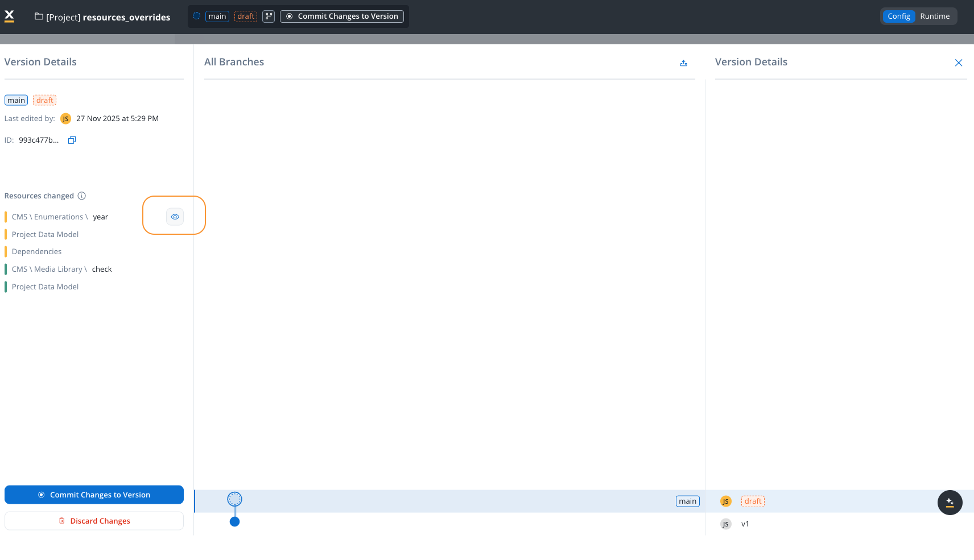The width and height of the screenshot is (974, 560).
Task: Select the Config mode toggle
Action: click(898, 16)
